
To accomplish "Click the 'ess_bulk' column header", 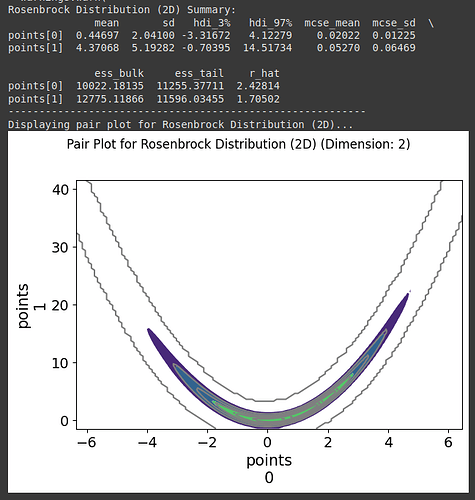I will [x=119, y=73].
